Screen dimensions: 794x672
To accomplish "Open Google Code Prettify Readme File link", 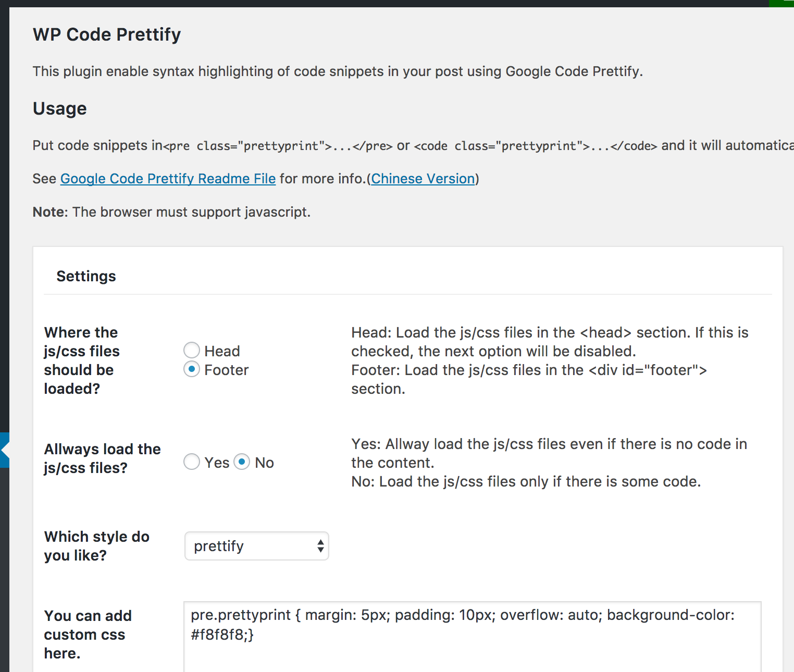I will pos(168,179).
